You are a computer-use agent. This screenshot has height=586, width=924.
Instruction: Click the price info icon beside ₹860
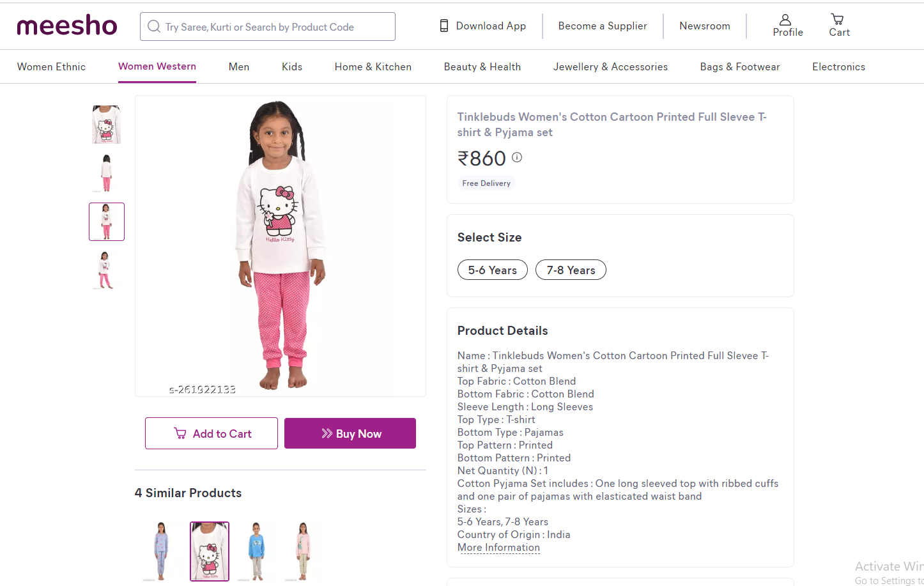pyautogui.click(x=517, y=157)
